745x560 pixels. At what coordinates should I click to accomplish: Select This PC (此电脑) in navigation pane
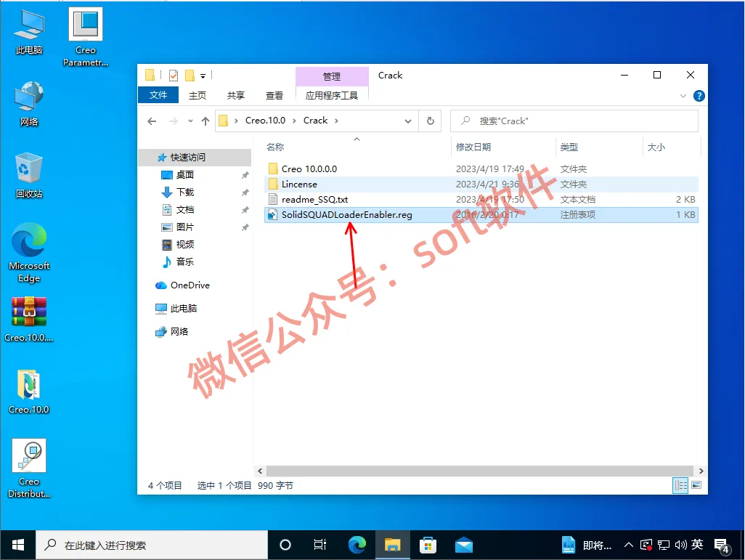pos(183,309)
